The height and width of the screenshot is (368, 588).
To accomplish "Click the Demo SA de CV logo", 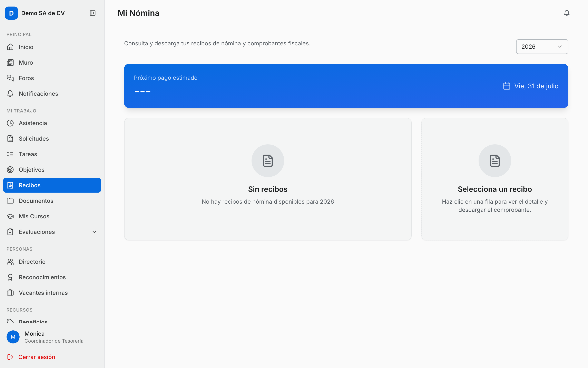I will click(x=11, y=13).
